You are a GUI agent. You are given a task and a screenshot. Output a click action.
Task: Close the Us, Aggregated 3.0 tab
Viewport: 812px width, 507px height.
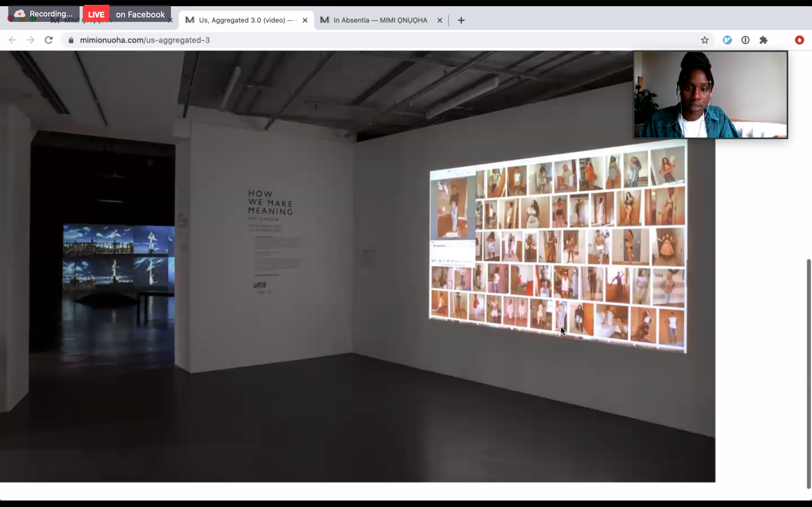tap(305, 21)
